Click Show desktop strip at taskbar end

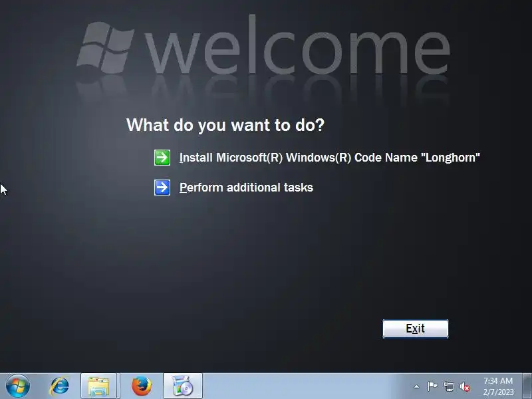point(527,386)
